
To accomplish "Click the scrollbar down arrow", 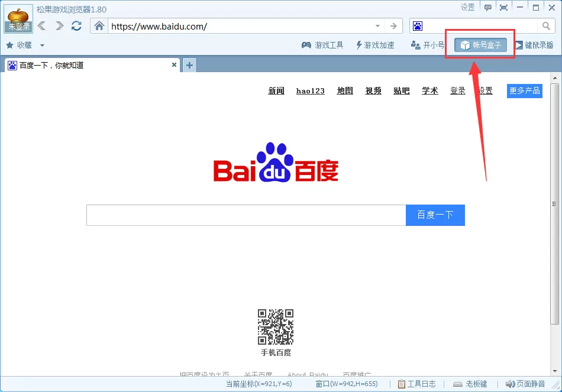I will [x=555, y=371].
